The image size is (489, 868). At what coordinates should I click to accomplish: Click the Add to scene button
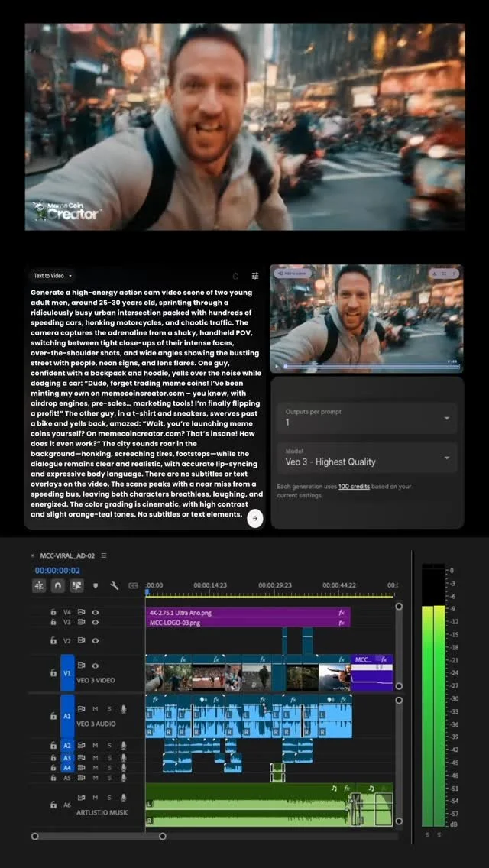(x=293, y=274)
